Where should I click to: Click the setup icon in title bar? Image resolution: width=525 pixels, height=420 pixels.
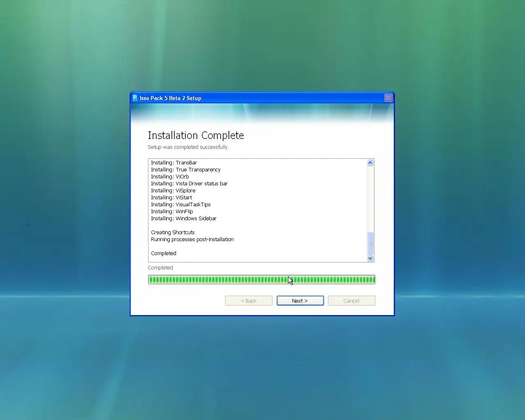tap(135, 98)
